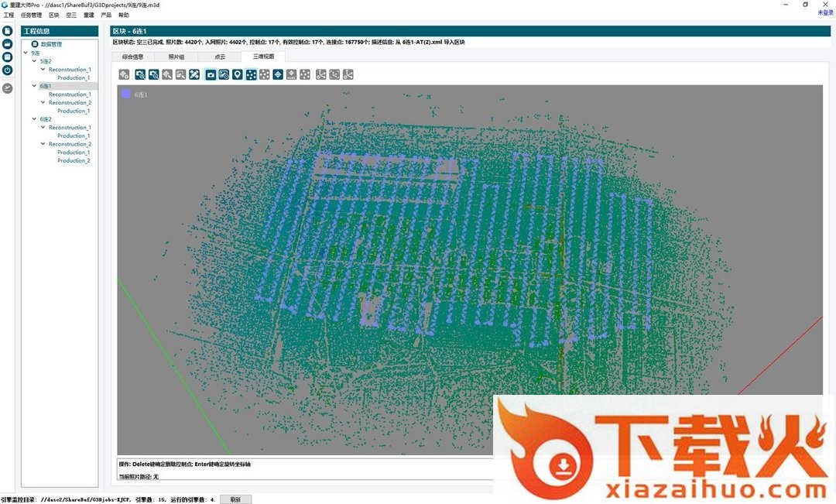This screenshot has height=504, width=836.
Task: Collapse Reconstruction_2 under 6连1
Action: [x=43, y=103]
